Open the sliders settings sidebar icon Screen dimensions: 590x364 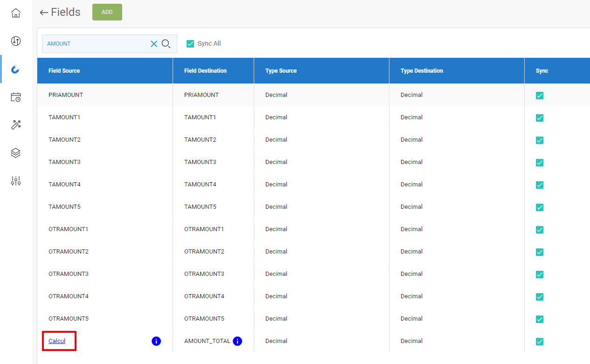coord(16,181)
